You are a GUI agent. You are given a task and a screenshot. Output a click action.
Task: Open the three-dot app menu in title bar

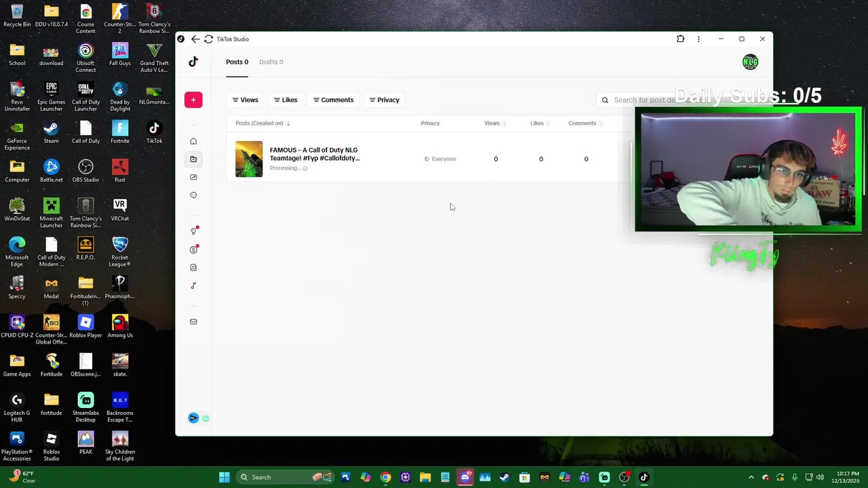[698, 39]
